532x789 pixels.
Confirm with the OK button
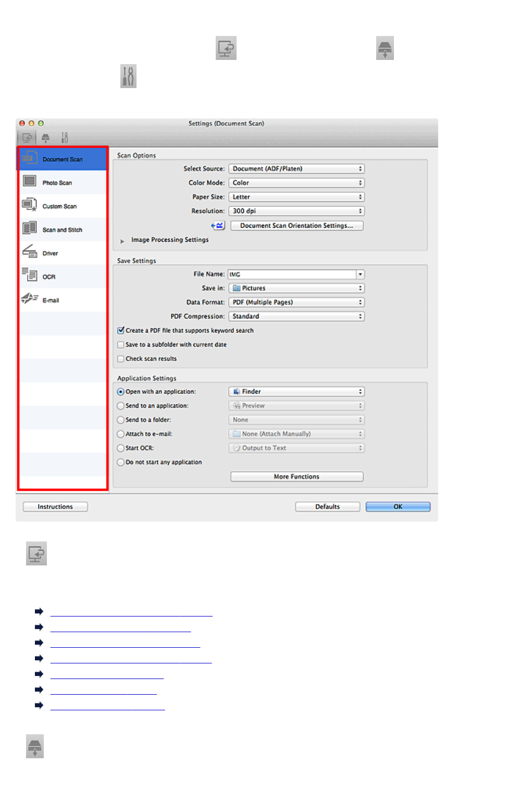[x=398, y=507]
